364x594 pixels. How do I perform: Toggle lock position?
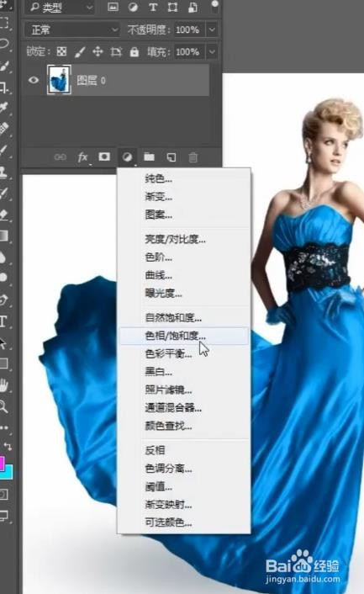(98, 51)
